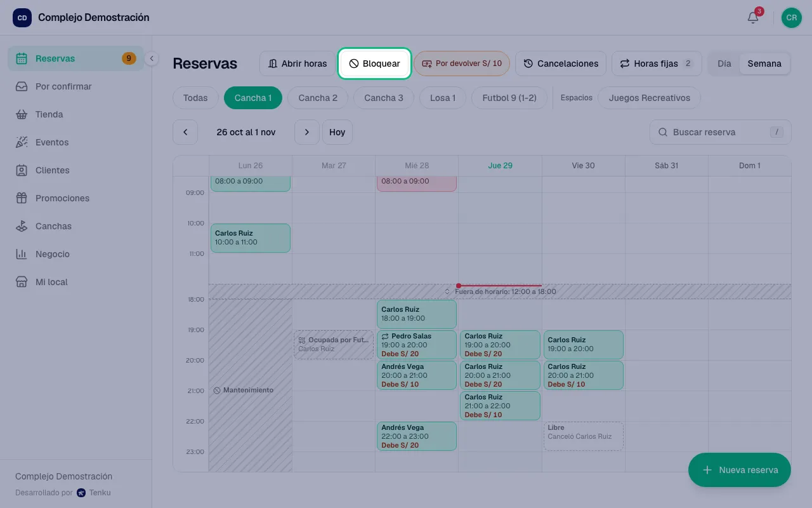The height and width of the screenshot is (508, 812).
Task: Open Pedro Salas 19:00 a 20:00 booking
Action: 417,345
